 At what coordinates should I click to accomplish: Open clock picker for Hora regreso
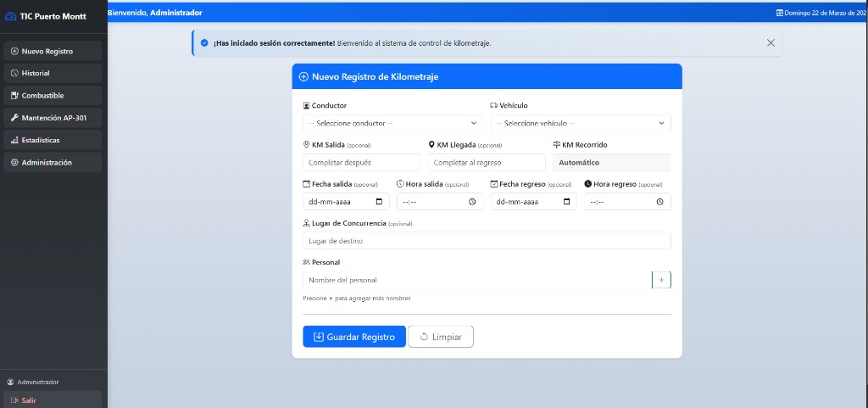[659, 202]
